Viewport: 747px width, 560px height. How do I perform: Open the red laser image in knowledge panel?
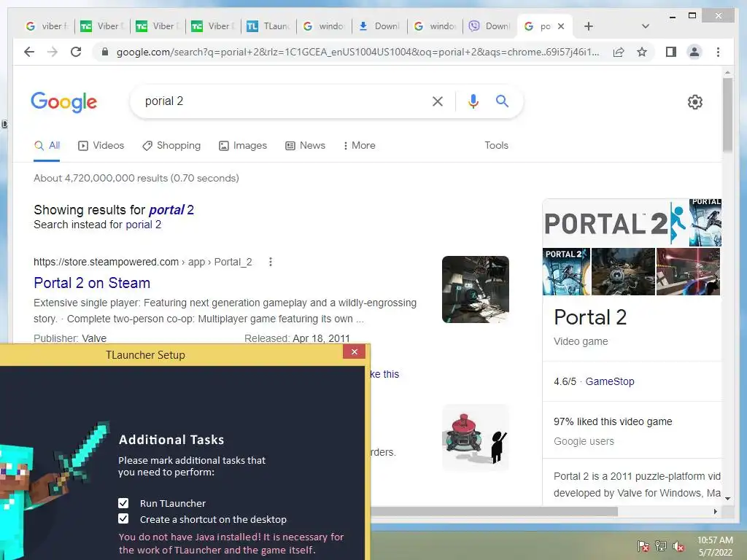coord(689,271)
